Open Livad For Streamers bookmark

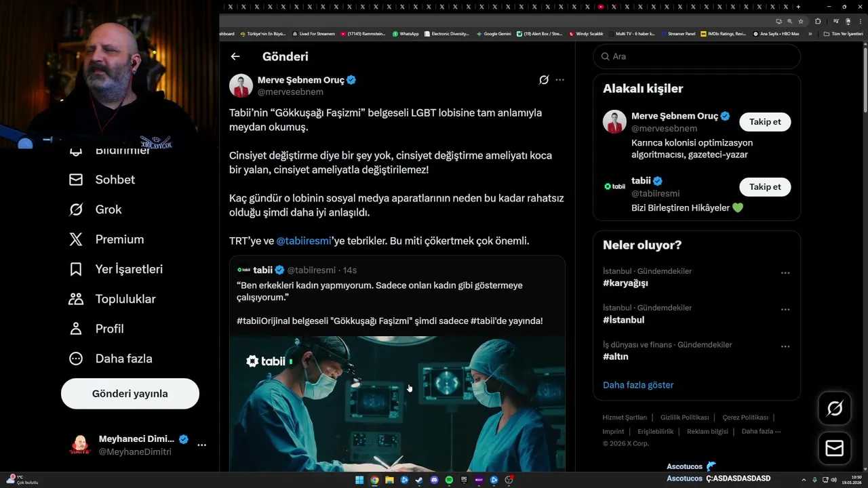313,34
